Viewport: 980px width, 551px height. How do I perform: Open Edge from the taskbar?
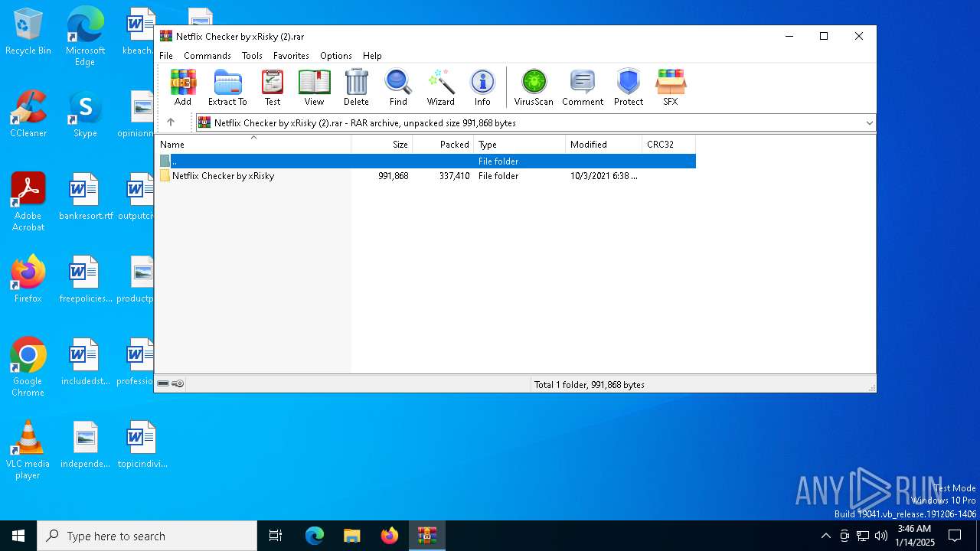click(x=315, y=536)
